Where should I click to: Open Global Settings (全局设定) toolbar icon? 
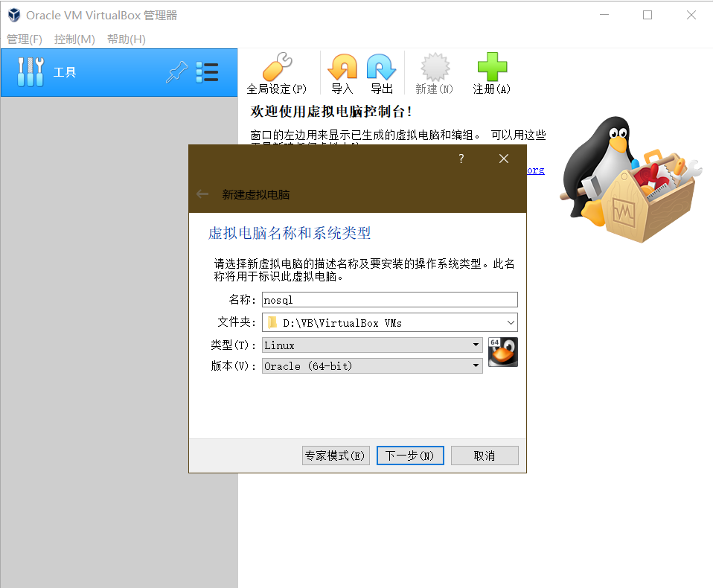click(x=276, y=73)
